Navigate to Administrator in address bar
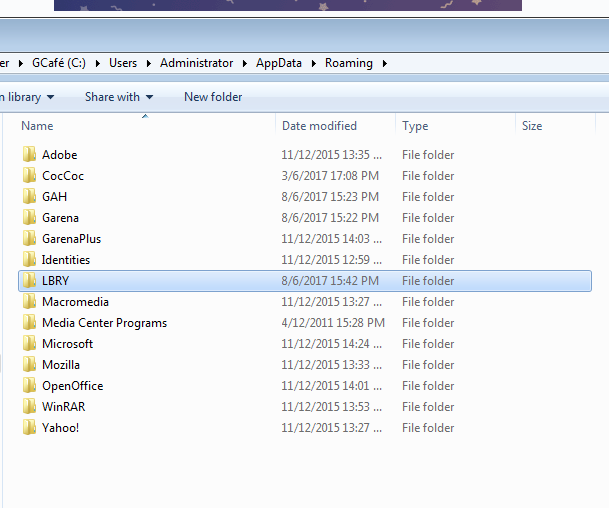The height and width of the screenshot is (508, 609). [x=197, y=63]
